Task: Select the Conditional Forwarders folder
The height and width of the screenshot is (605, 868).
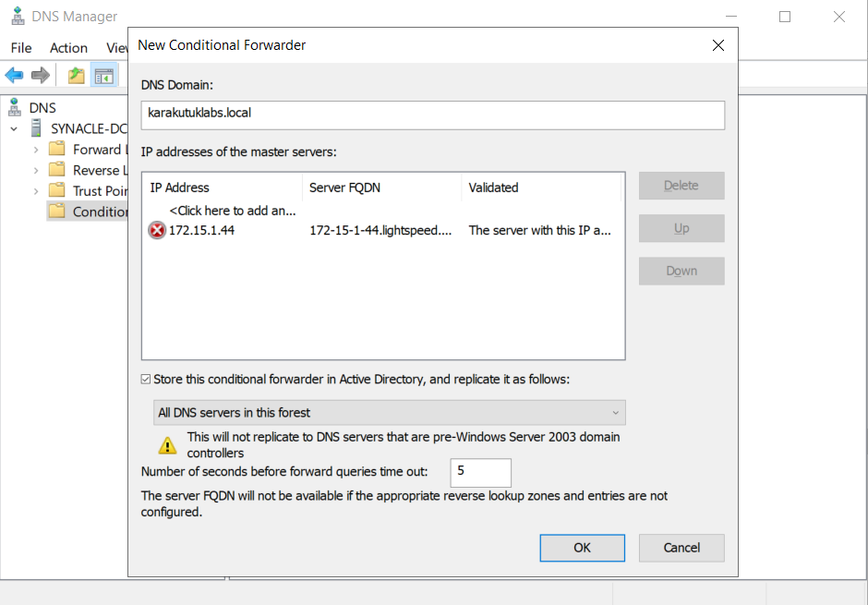Action: pos(89,212)
